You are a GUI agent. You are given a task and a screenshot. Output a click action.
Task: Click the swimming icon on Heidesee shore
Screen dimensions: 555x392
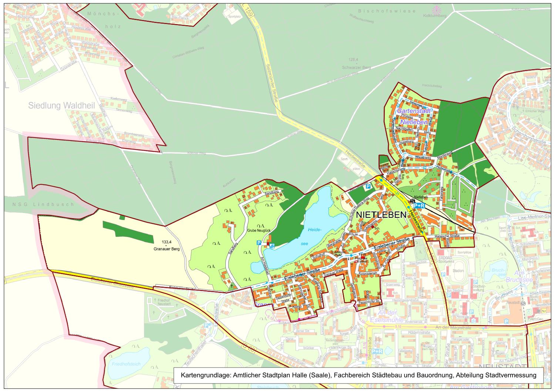click(272, 245)
